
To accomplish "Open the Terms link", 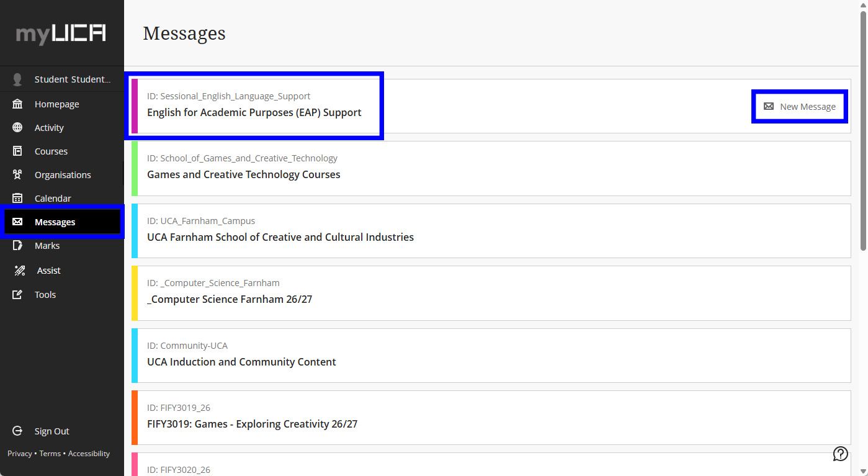I will point(50,454).
